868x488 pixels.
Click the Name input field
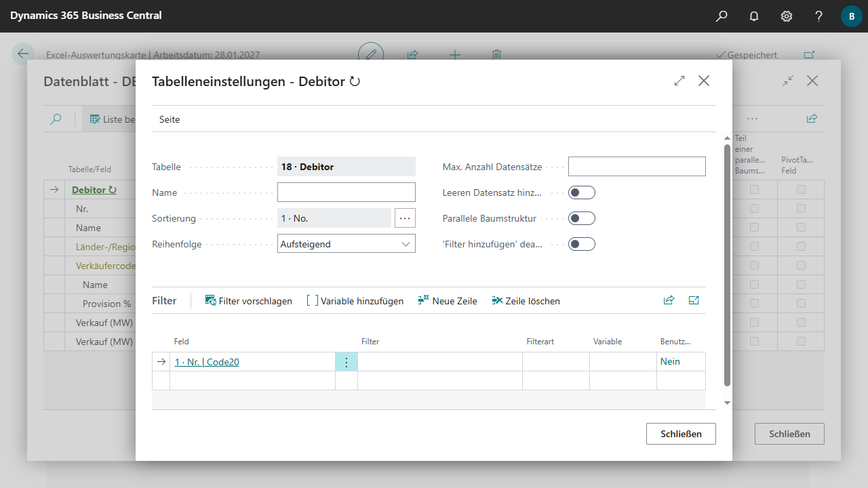(346, 192)
